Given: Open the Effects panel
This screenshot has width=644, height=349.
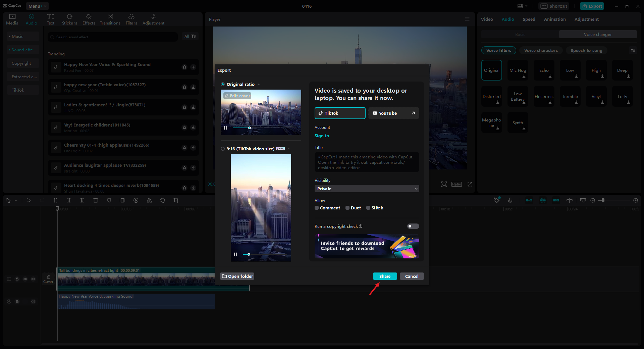Looking at the screenshot, I should pyautogui.click(x=89, y=19).
